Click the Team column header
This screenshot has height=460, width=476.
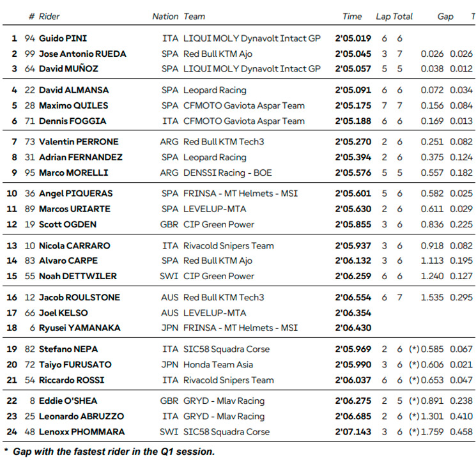(x=194, y=17)
